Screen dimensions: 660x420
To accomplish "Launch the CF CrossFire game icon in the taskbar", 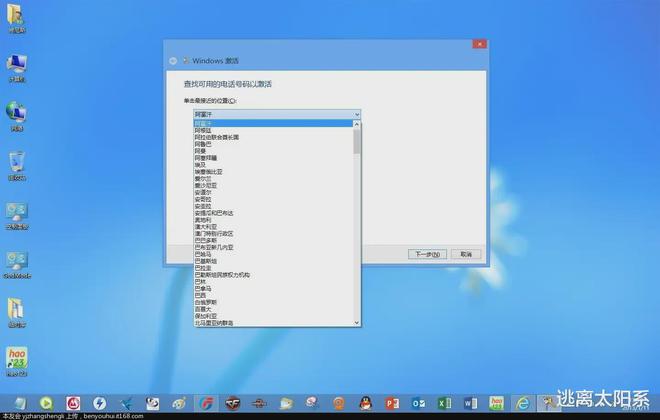I will (232, 404).
